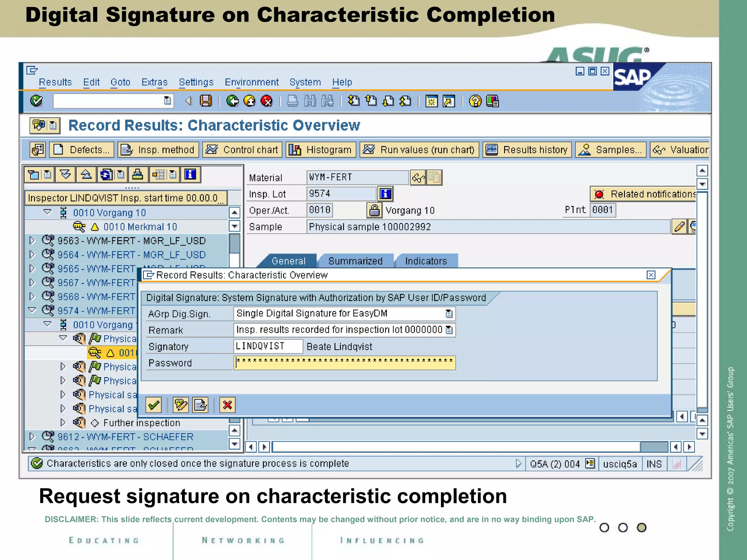Expand the Further inspection tree node
The width and height of the screenshot is (747, 560).
point(63,423)
